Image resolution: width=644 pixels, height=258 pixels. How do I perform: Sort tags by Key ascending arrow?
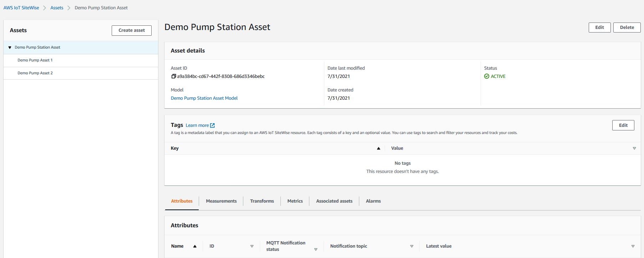pyautogui.click(x=379, y=148)
